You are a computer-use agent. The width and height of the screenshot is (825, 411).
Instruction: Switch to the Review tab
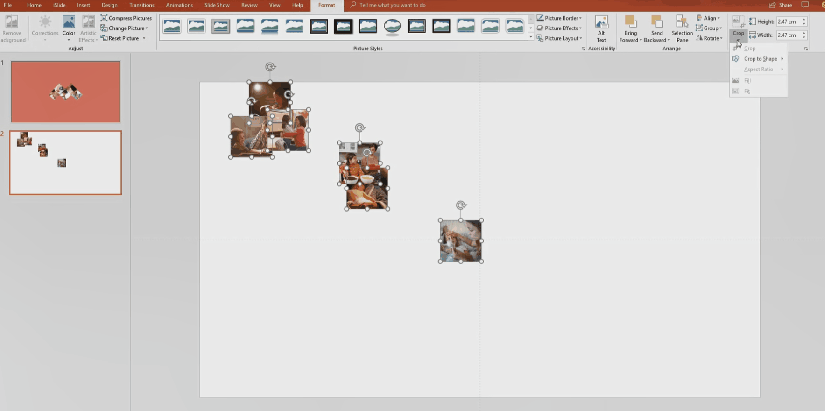[249, 5]
